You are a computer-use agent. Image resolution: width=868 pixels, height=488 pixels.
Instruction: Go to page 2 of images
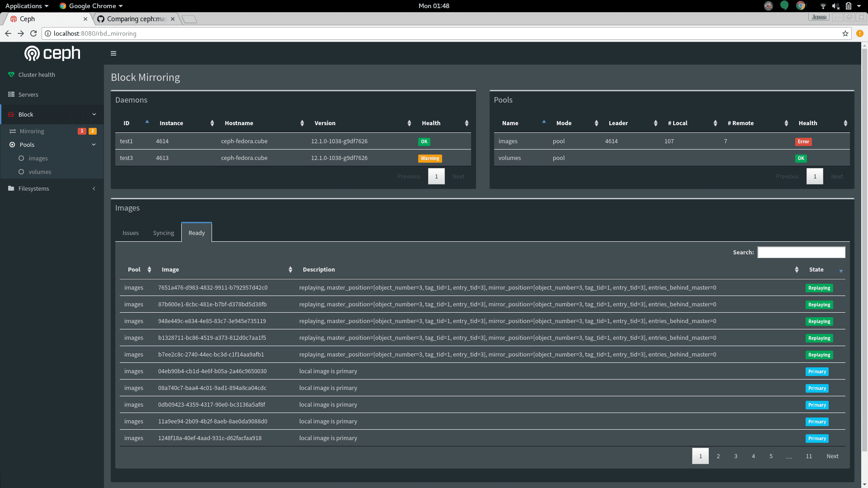718,456
